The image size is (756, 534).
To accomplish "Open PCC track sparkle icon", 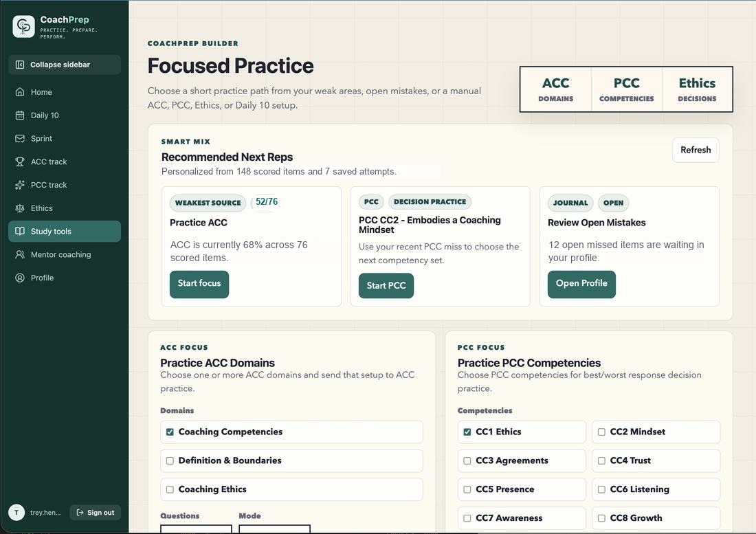I will pos(20,185).
